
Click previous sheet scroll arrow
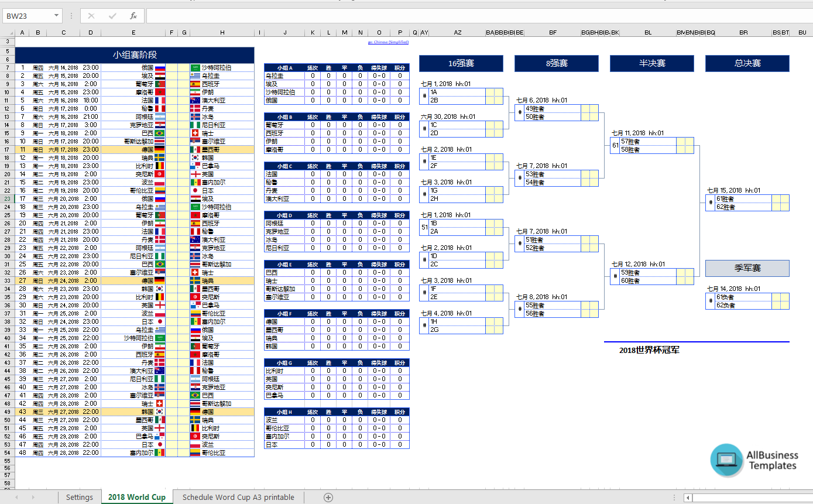pos(16,497)
